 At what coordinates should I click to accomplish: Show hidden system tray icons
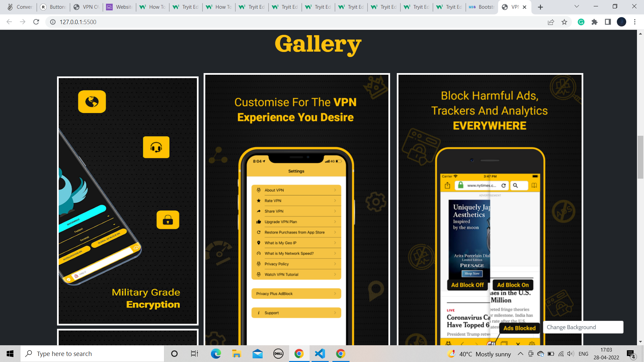(520, 354)
